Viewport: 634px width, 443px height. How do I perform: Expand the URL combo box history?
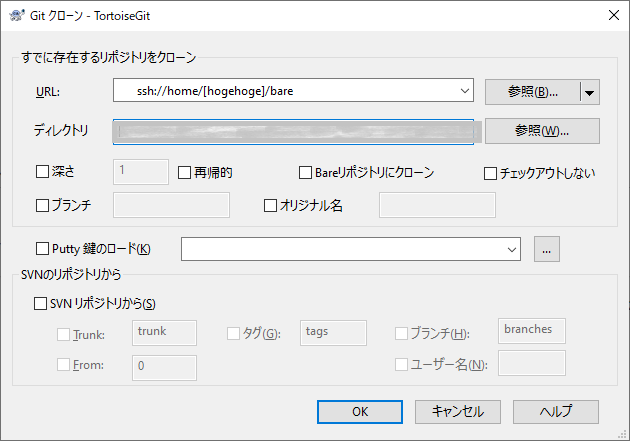(464, 92)
